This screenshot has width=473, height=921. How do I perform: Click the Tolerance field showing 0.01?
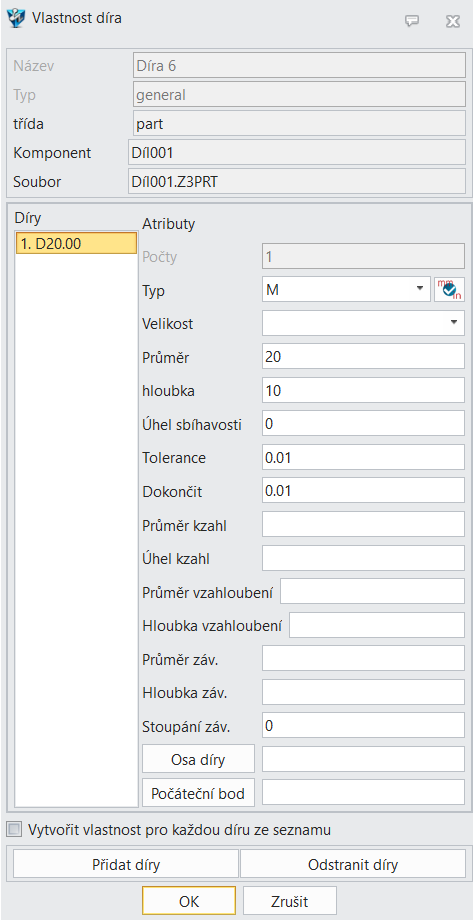coord(363,458)
